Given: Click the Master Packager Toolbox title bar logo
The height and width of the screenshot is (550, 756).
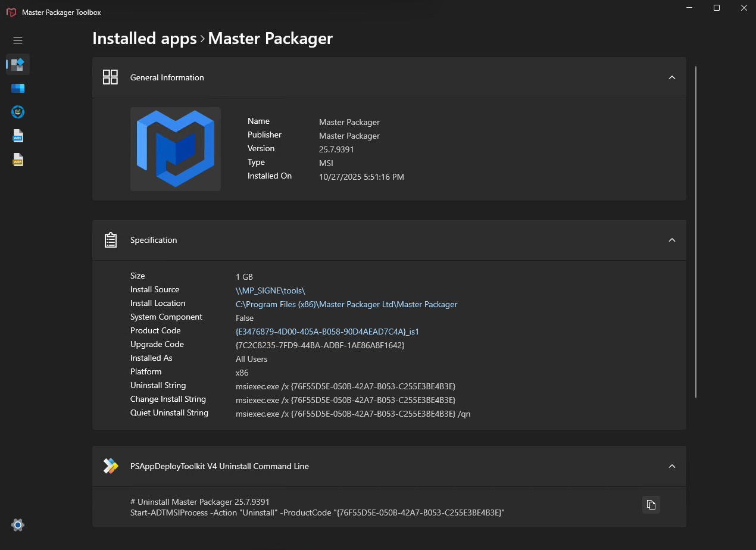Looking at the screenshot, I should (x=11, y=12).
